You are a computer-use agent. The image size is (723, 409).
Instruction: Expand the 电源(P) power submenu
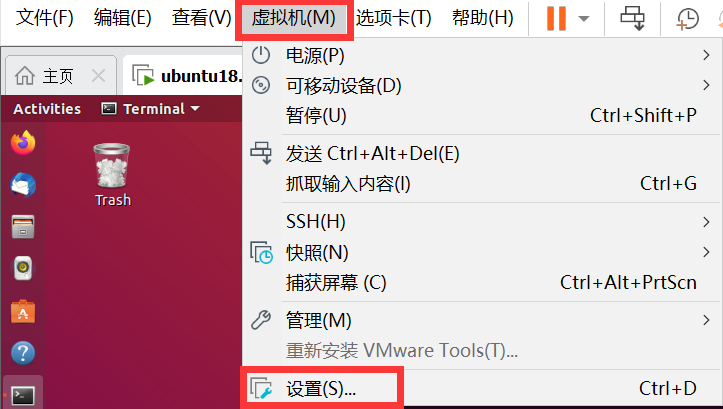[x=481, y=56]
